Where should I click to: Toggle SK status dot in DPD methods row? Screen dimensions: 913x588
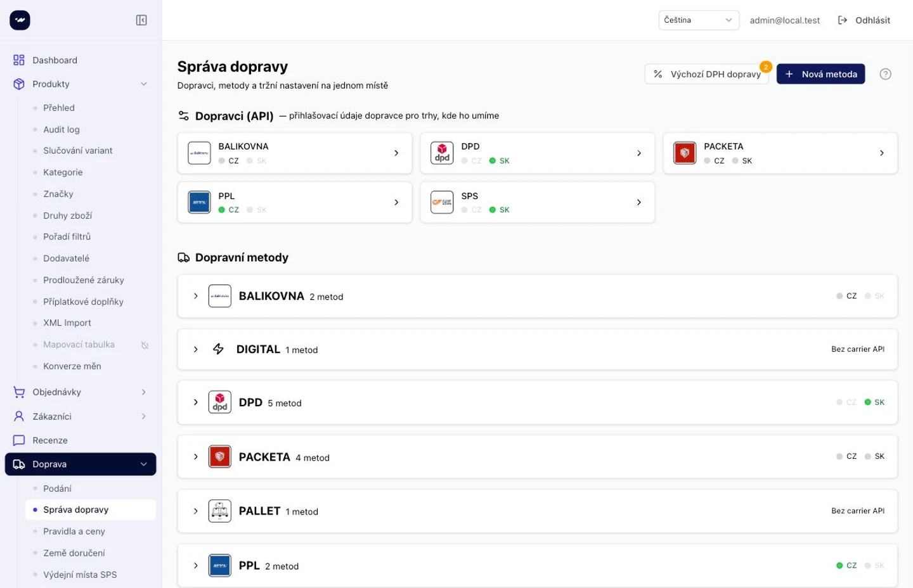click(x=868, y=402)
